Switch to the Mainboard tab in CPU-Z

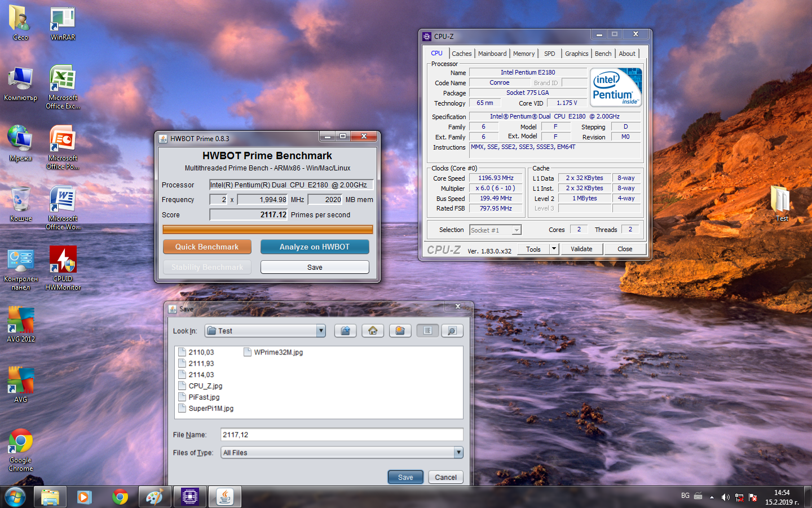[492, 54]
